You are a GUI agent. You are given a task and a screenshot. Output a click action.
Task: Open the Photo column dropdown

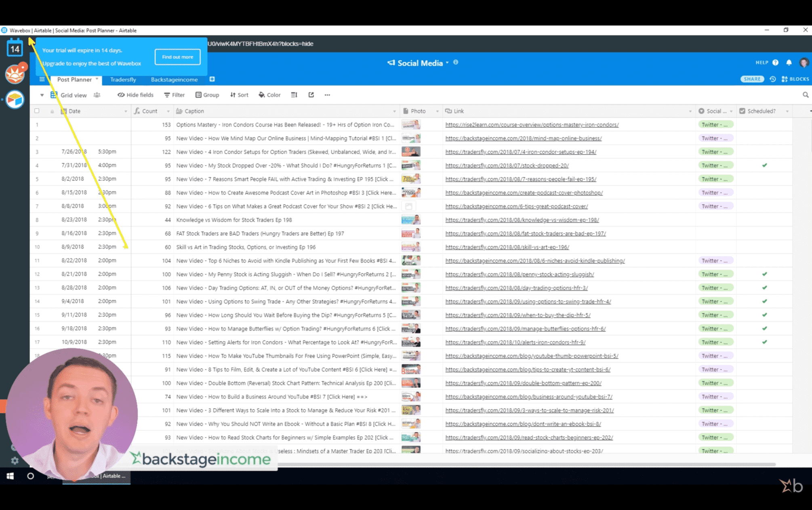(437, 111)
